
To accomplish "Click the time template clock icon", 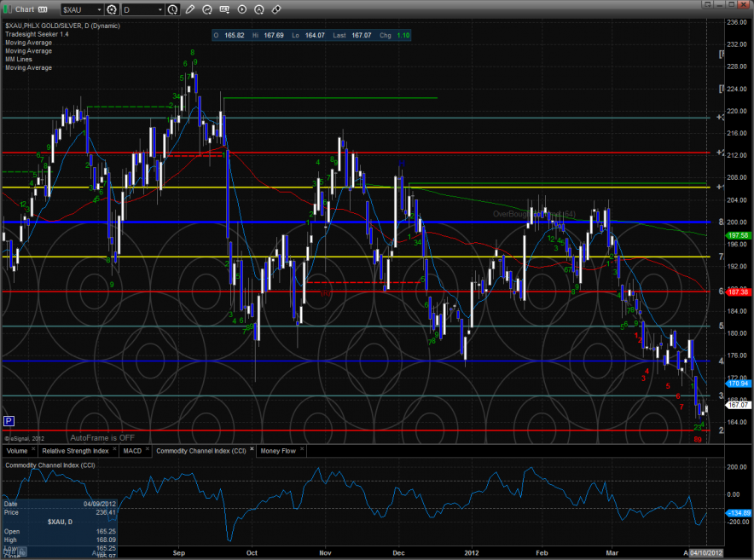I will [x=173, y=10].
